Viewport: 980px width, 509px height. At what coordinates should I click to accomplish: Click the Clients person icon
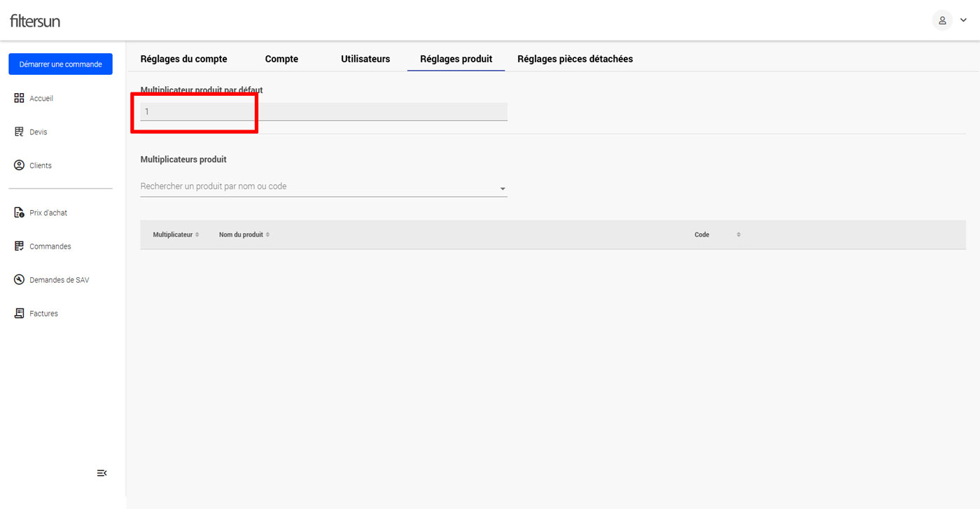(20, 166)
